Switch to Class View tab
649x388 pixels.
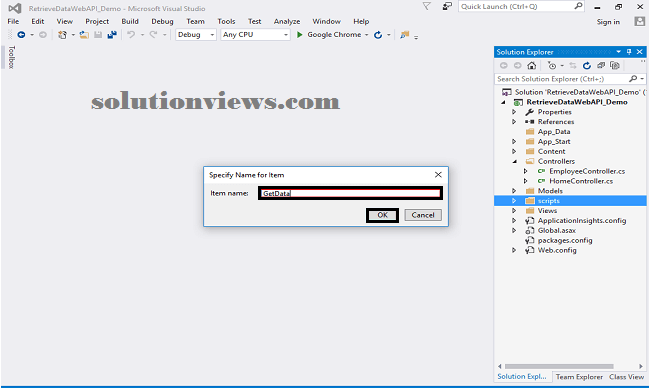coord(627,377)
